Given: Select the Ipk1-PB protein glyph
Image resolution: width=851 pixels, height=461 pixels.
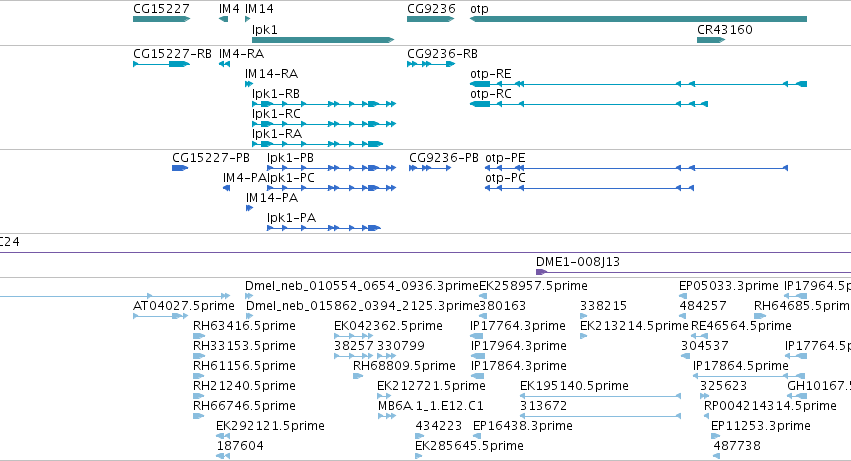Looking at the screenshot, I should [x=332, y=168].
